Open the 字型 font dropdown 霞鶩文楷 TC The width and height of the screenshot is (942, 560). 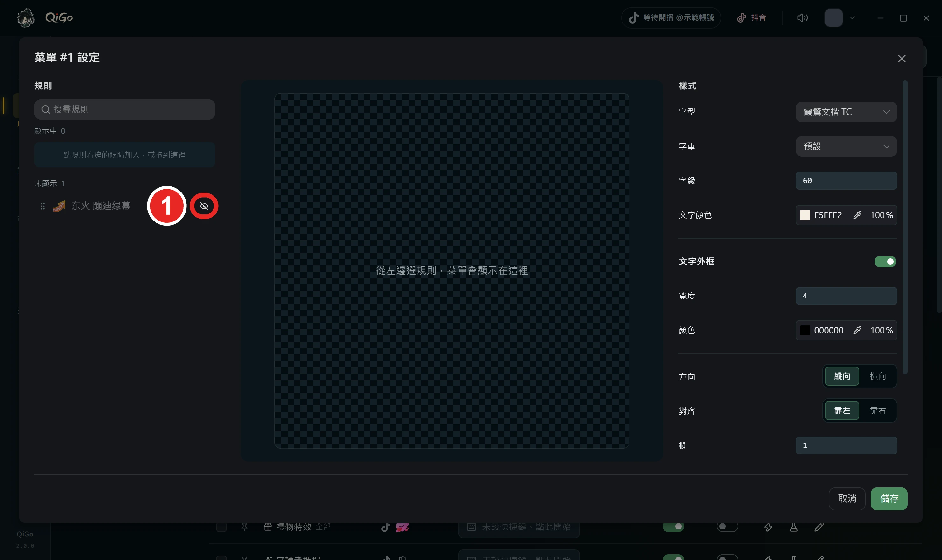(846, 112)
